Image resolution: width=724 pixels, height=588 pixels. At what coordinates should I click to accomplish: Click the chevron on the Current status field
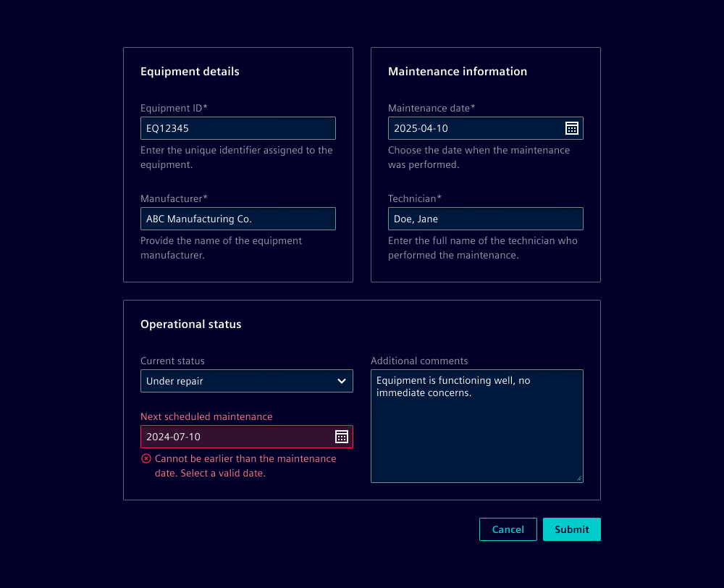tap(341, 380)
